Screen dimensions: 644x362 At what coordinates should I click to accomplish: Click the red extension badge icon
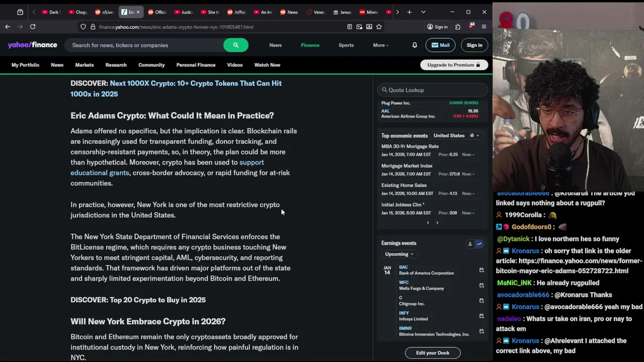click(x=471, y=26)
